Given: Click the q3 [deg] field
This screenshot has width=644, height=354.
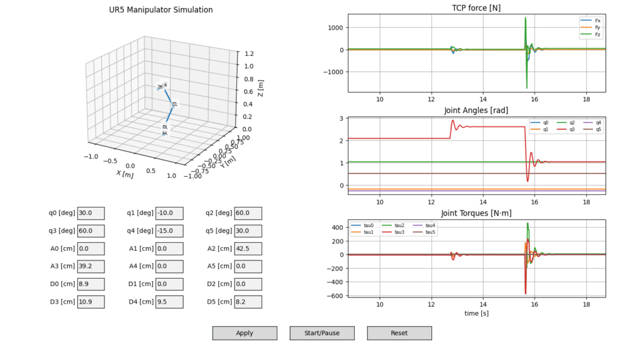Looking at the screenshot, I should tap(91, 231).
